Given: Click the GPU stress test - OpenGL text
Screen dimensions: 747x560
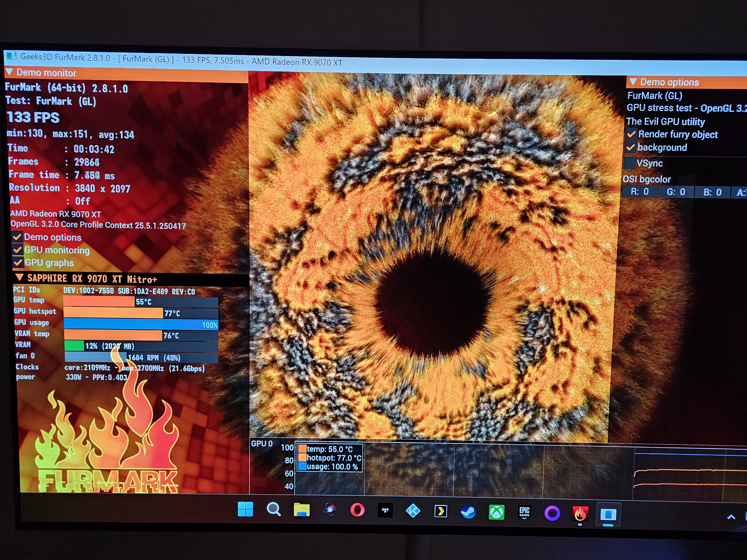Looking at the screenshot, I should (x=686, y=108).
